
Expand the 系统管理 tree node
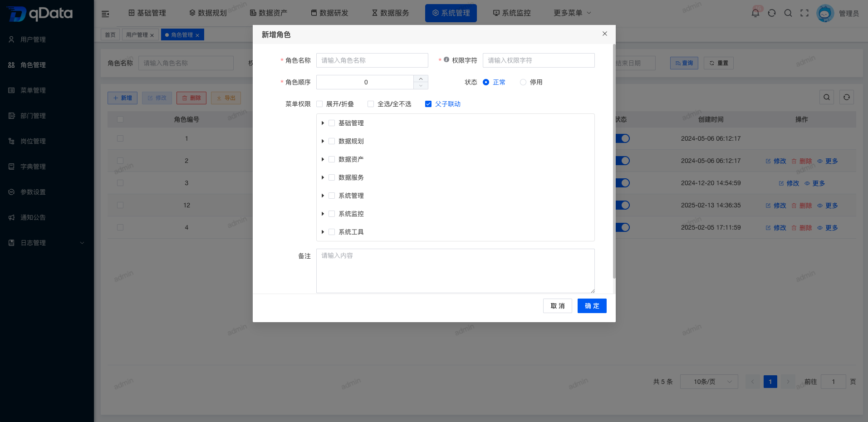(323, 196)
